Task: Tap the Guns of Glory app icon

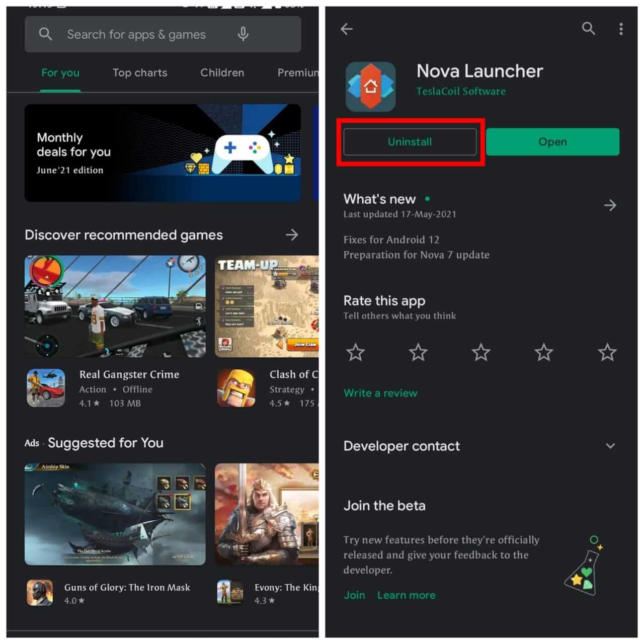Action: click(x=39, y=593)
